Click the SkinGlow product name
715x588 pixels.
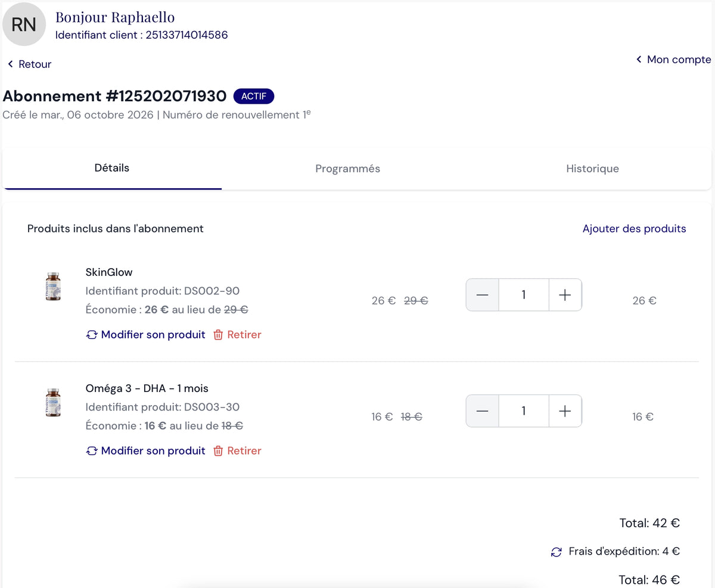point(109,272)
